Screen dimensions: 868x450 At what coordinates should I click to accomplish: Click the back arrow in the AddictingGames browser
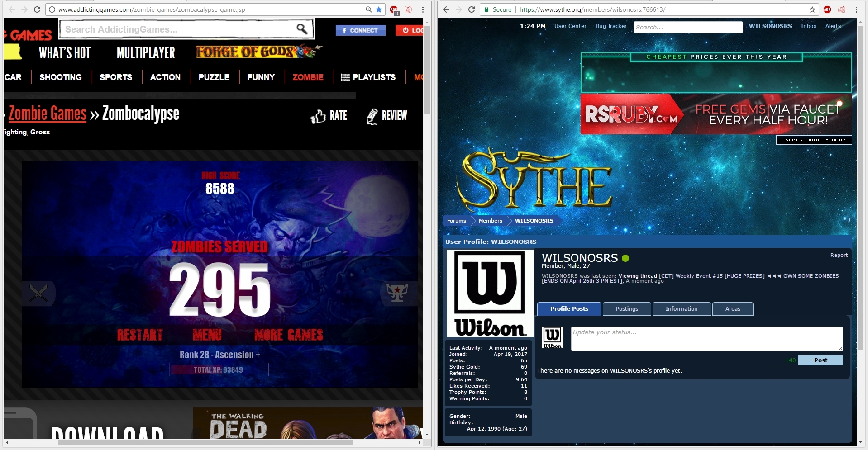[12, 9]
